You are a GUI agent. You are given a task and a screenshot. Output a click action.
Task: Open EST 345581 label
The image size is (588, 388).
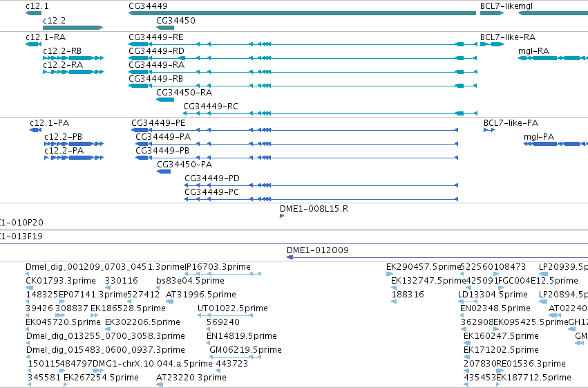[x=44, y=378]
